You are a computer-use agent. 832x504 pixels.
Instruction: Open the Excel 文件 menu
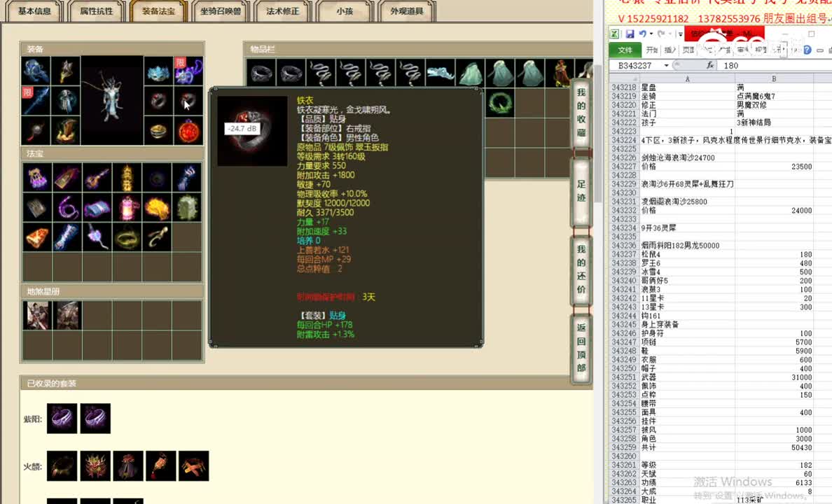(x=625, y=50)
